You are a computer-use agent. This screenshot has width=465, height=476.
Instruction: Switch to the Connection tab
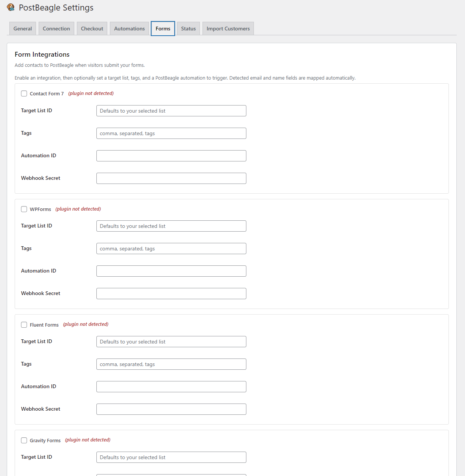(x=56, y=29)
